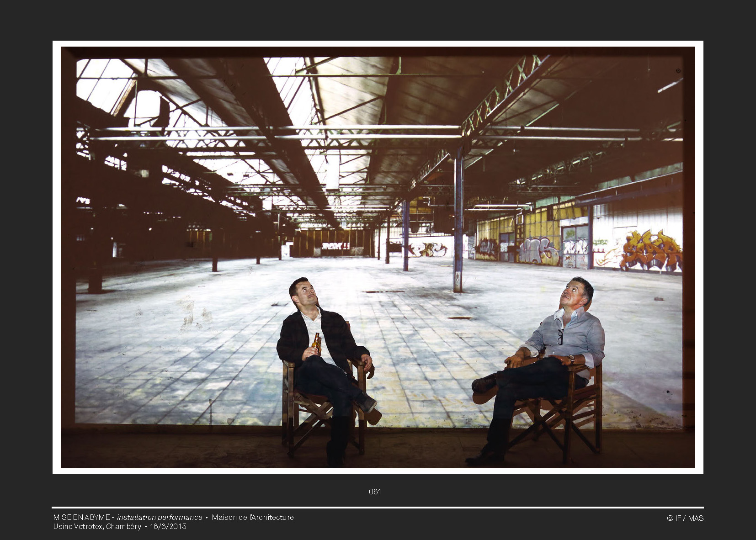Click the wristwatch on right man's arm

[x=571, y=359]
